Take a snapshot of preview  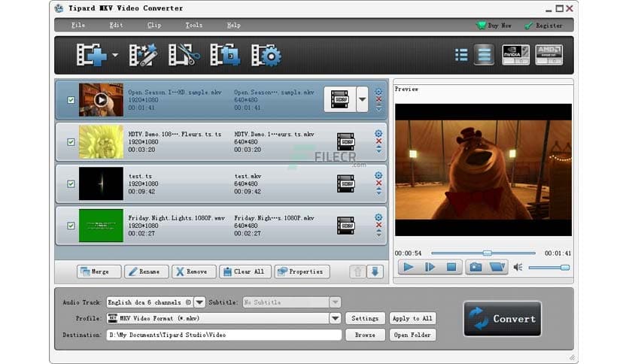pos(476,267)
